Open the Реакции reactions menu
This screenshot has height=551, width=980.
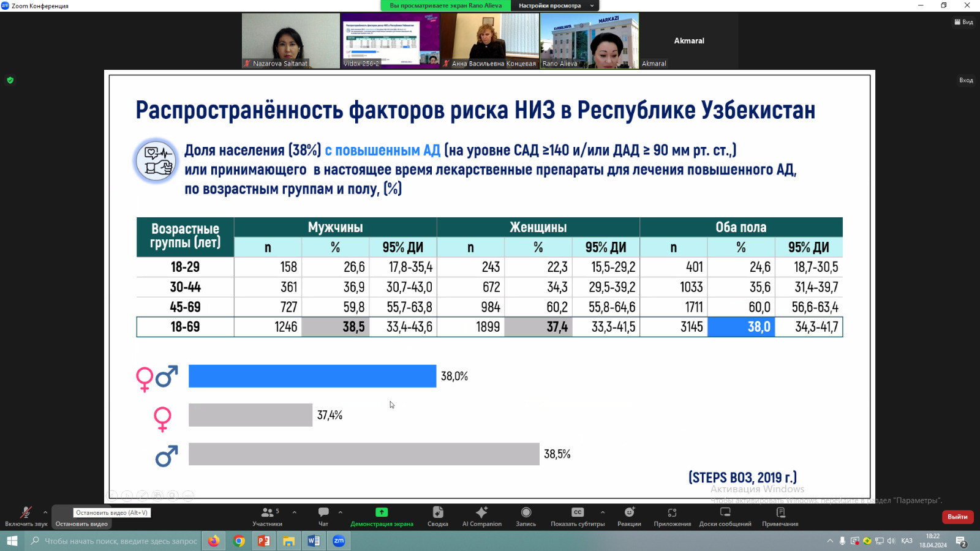pyautogui.click(x=629, y=515)
